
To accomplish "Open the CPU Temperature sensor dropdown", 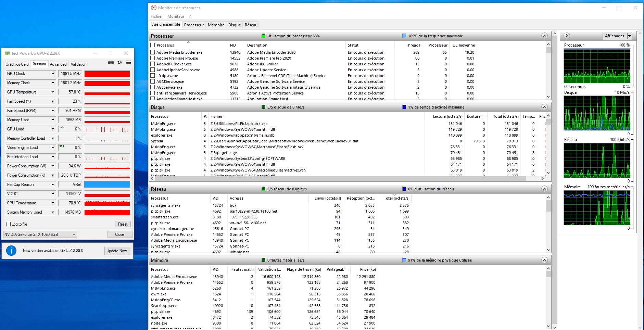I will click(x=53, y=203).
